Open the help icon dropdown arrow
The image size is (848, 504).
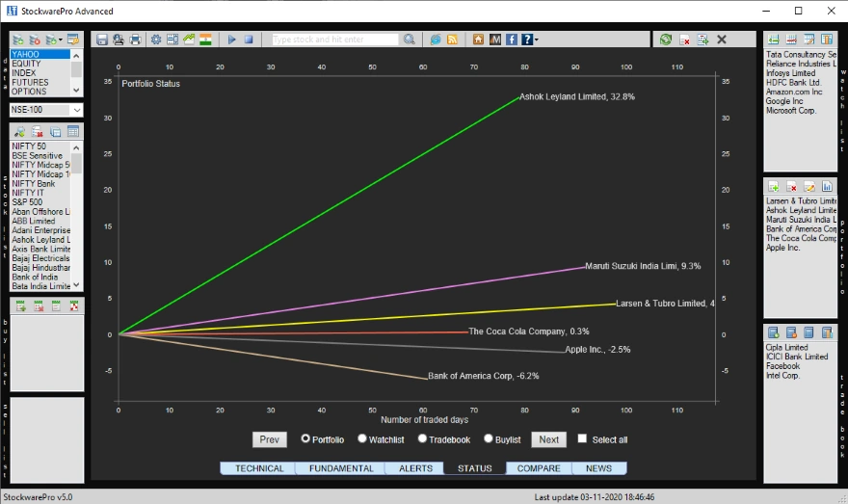point(536,40)
